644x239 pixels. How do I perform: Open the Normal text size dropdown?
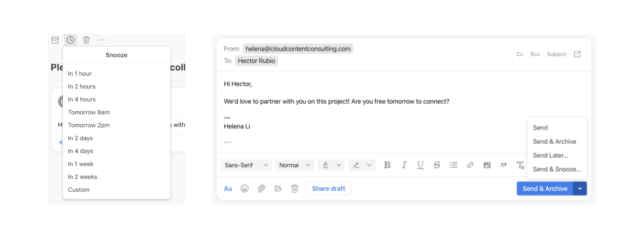(295, 165)
